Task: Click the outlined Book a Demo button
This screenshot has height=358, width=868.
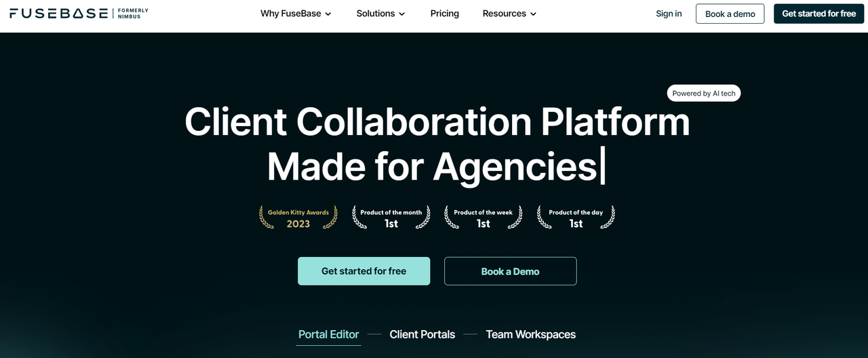Action: 511,271
